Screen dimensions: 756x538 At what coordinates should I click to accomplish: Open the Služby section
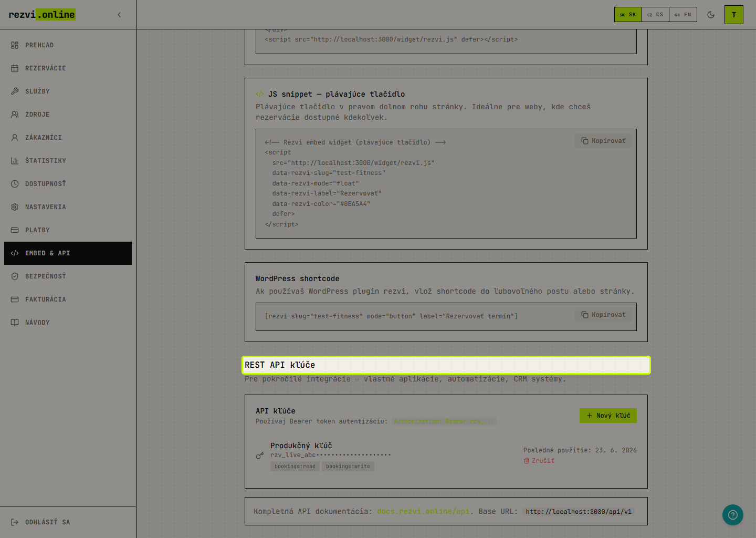click(68, 91)
